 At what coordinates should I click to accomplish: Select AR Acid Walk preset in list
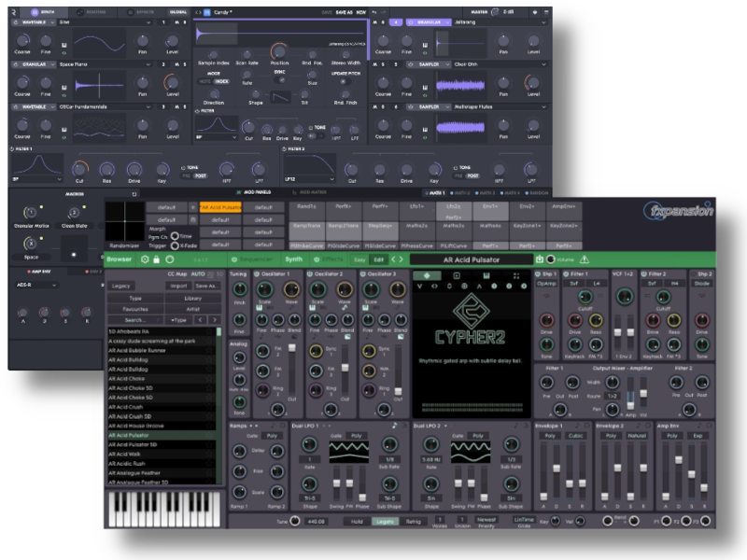[x=129, y=455]
